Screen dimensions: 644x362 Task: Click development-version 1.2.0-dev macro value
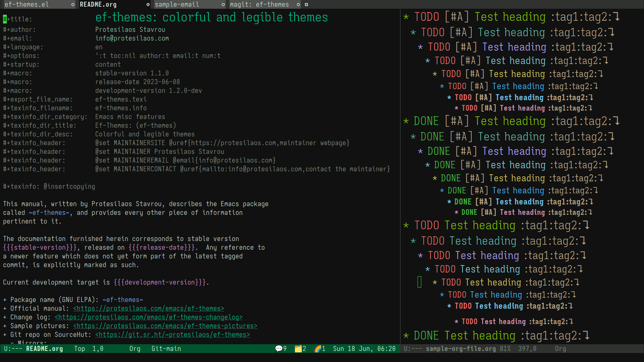[149, 90]
